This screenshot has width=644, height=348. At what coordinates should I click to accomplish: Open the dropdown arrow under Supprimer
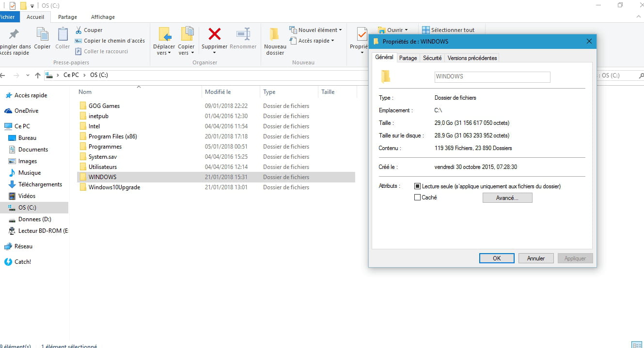215,53
